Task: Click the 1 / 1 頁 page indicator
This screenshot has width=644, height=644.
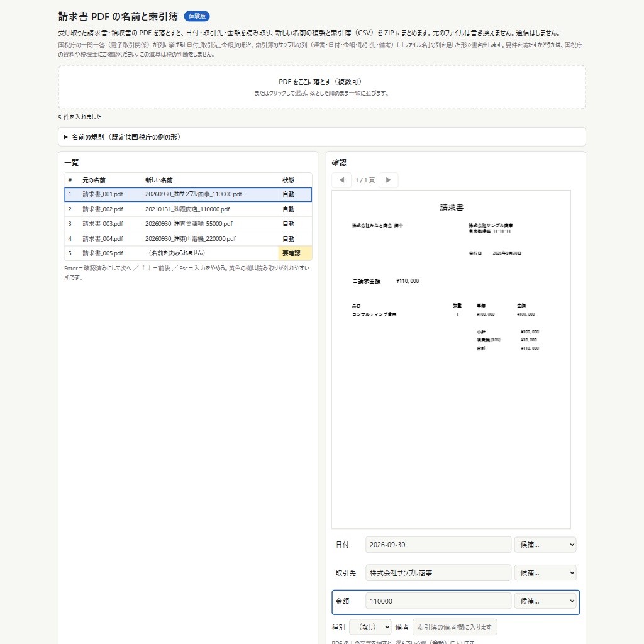Action: click(365, 180)
